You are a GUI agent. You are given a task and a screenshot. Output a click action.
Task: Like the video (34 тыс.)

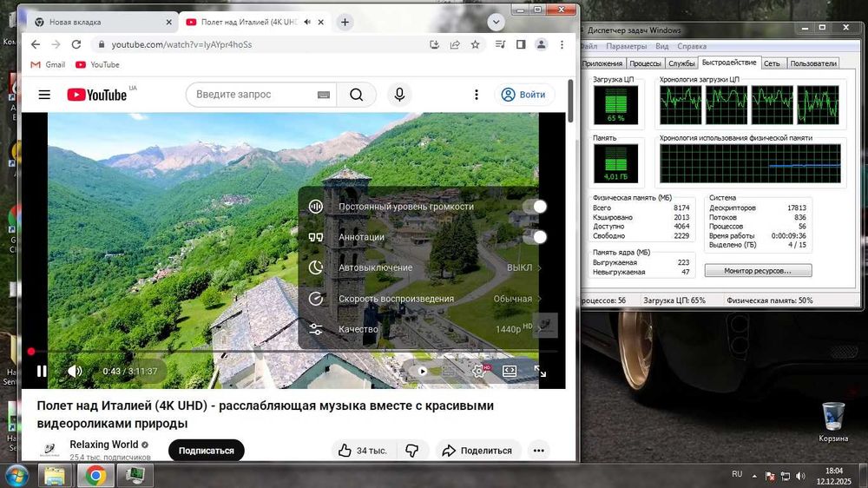pos(363,451)
